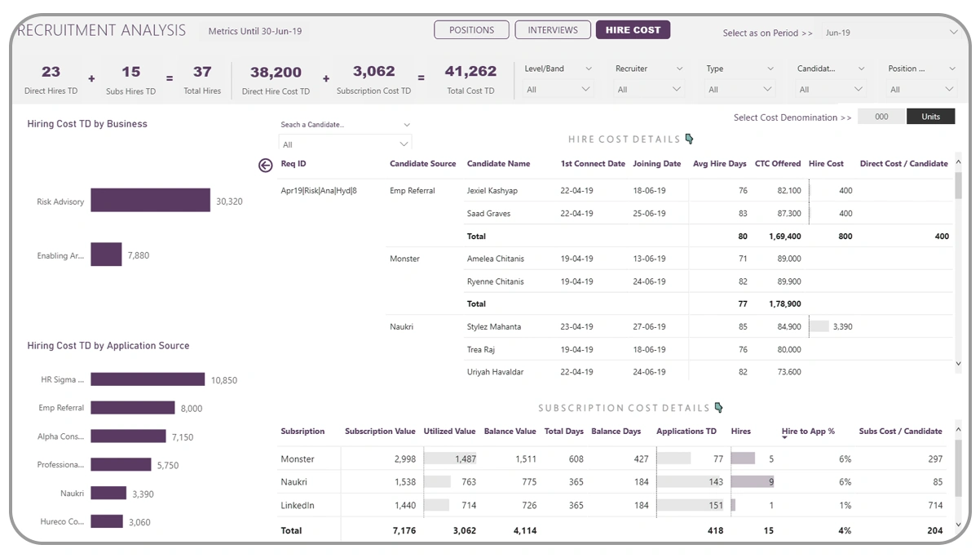Click the Search a Candidate input field
The width and height of the screenshot is (980, 558).
tap(334, 125)
